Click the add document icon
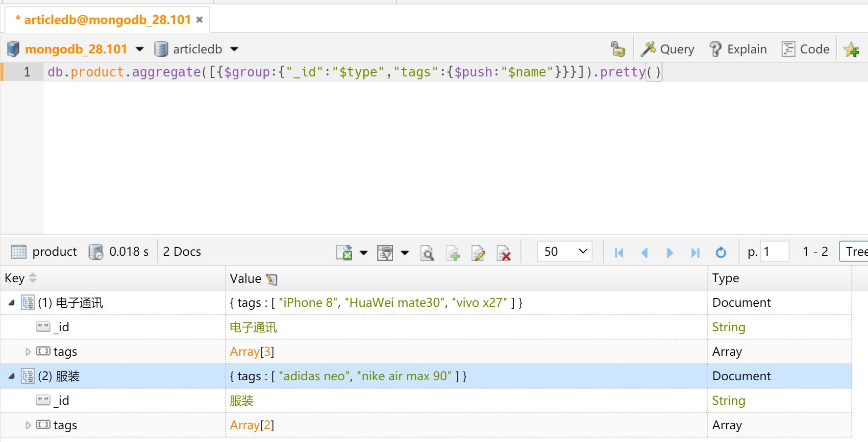The width and height of the screenshot is (868, 442). pos(453,253)
